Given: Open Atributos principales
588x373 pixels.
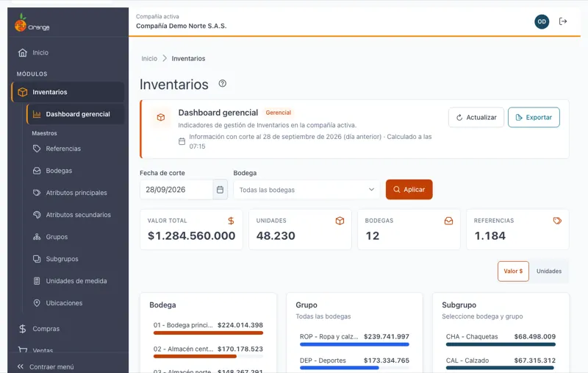Looking at the screenshot, I should (x=75, y=193).
